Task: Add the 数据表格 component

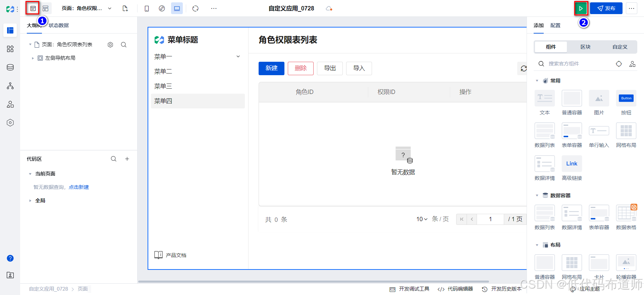Action: [x=626, y=217]
